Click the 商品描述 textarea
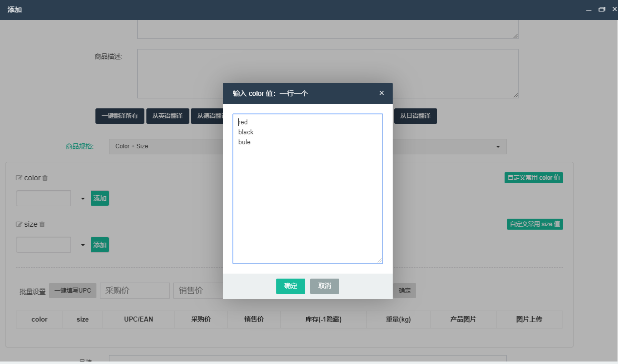Viewport: 618px width, 364px height. click(x=328, y=73)
